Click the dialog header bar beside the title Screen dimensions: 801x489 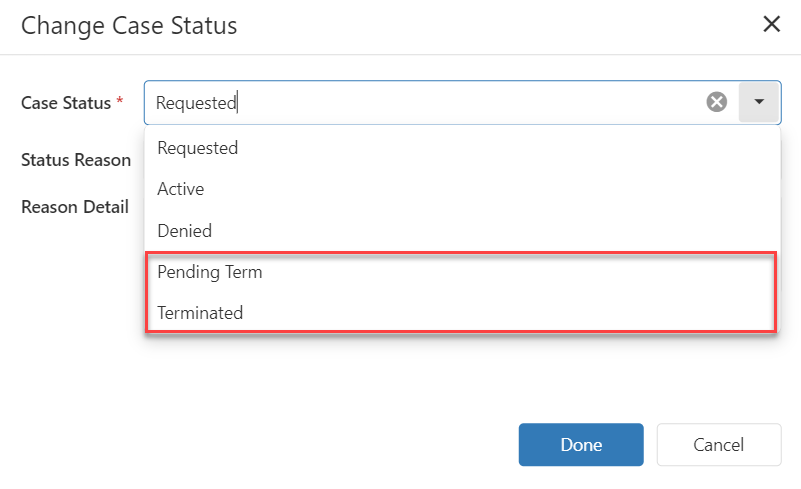pos(500,25)
